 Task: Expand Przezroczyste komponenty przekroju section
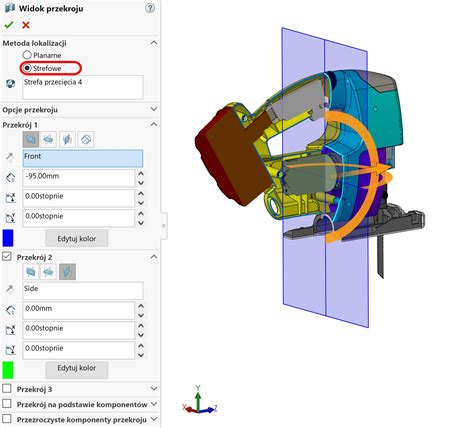(154, 419)
